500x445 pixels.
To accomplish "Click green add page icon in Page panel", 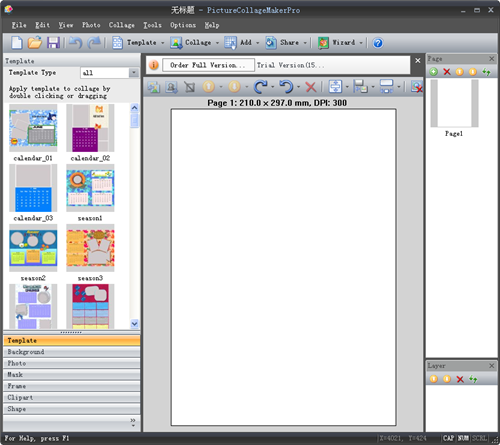I will [433, 72].
